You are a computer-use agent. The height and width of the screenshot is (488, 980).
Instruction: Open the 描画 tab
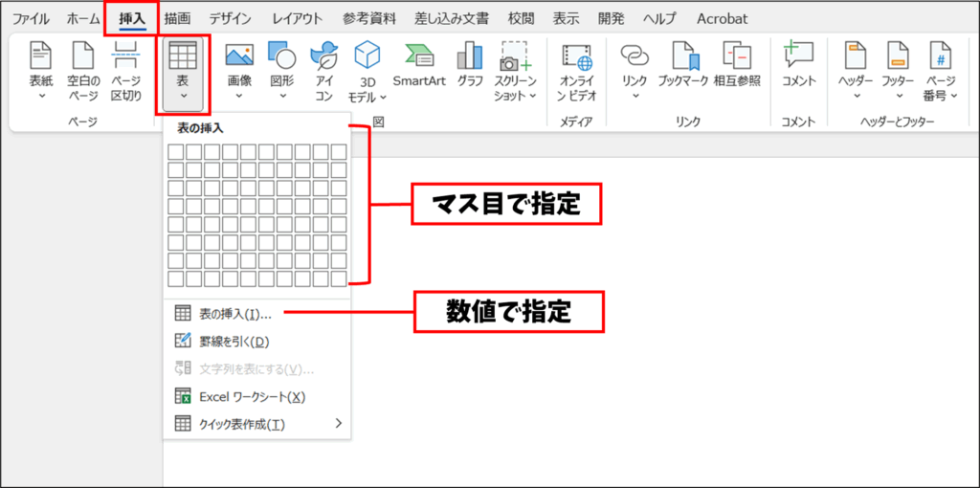tap(177, 19)
